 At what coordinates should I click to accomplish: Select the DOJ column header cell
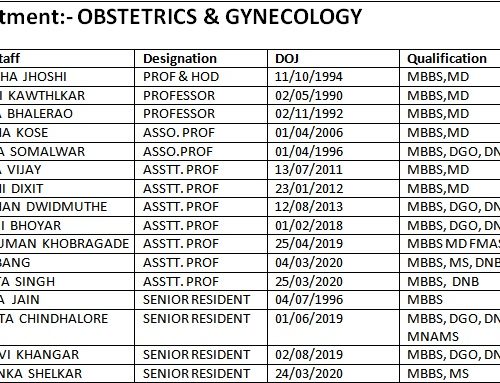click(x=333, y=59)
